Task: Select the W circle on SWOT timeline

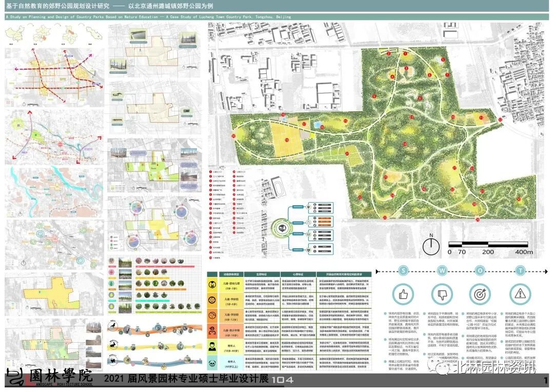Action: point(442,271)
